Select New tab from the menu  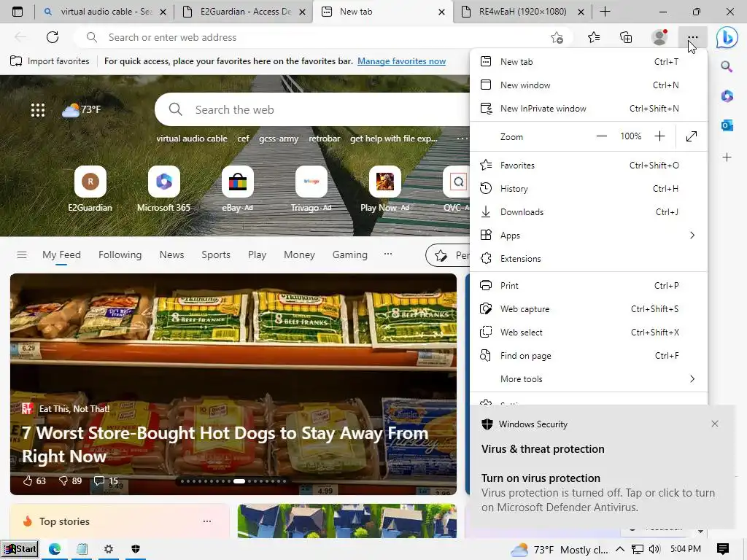[589, 62]
